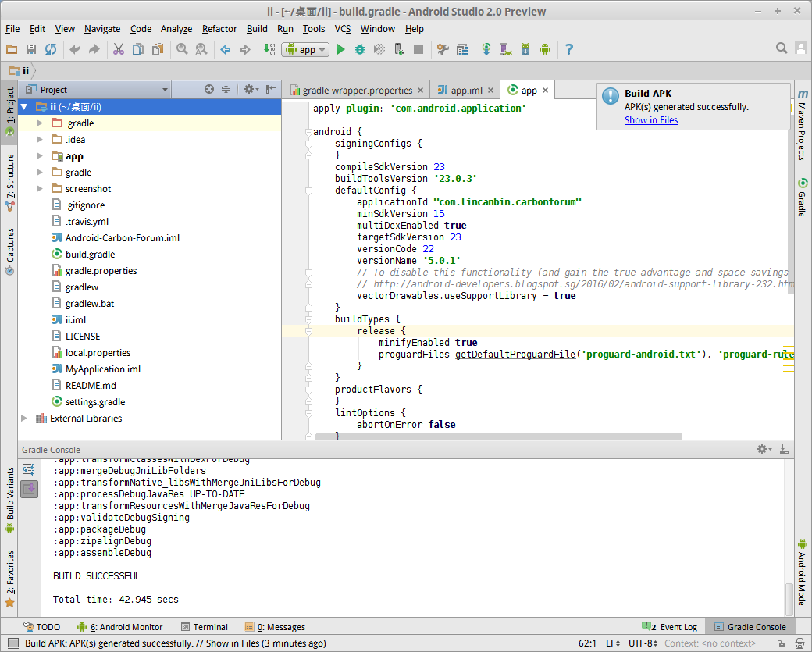Open the Build menu
The image size is (812, 652).
(257, 28)
